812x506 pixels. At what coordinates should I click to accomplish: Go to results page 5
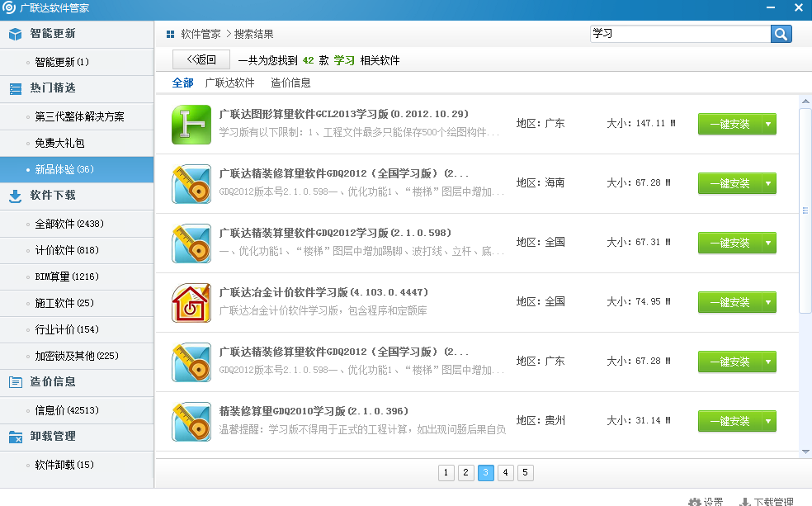click(525, 472)
